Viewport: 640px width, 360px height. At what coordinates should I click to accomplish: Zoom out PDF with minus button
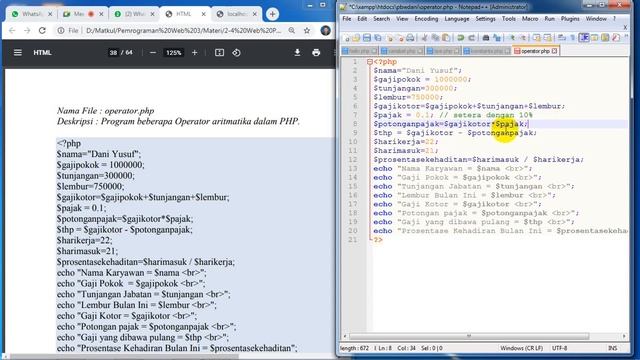point(153,53)
